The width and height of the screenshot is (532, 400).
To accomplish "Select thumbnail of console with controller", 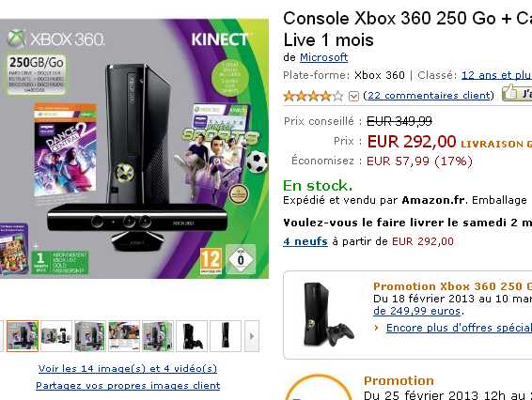I will 192,336.
